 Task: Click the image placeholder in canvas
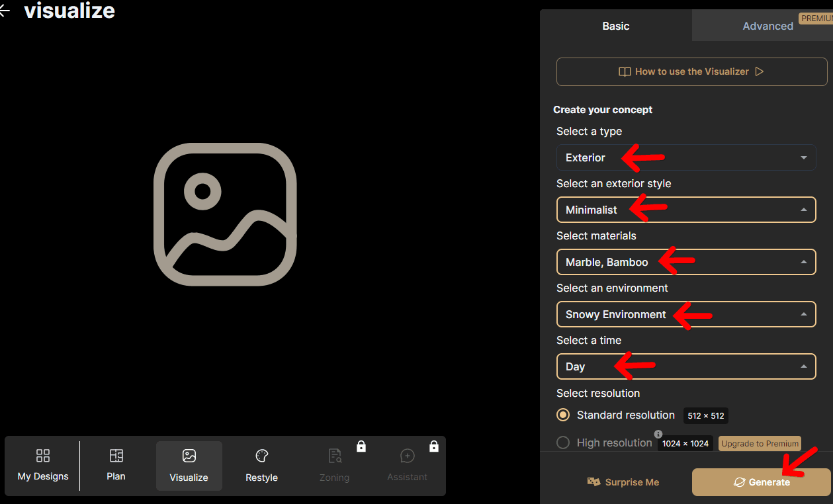click(225, 214)
